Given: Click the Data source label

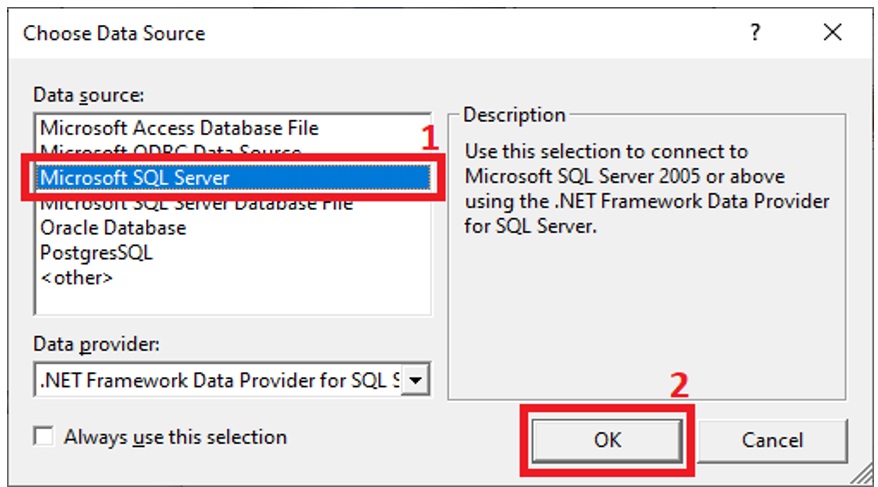Looking at the screenshot, I should 88,95.
